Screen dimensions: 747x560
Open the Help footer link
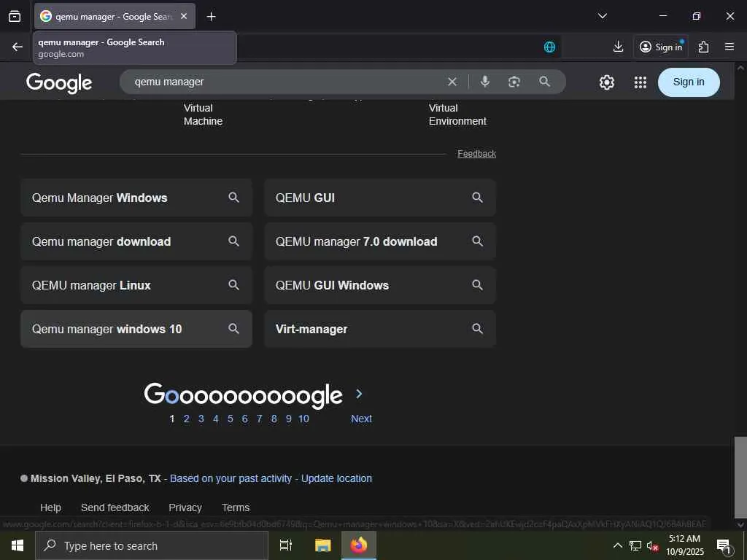click(x=50, y=507)
